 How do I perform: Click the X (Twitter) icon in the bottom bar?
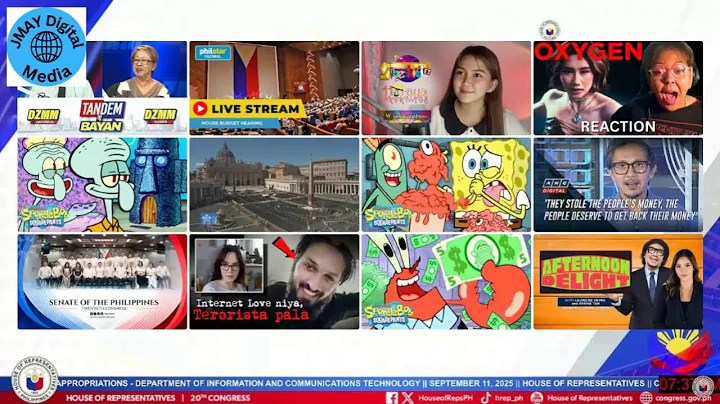tap(407, 398)
